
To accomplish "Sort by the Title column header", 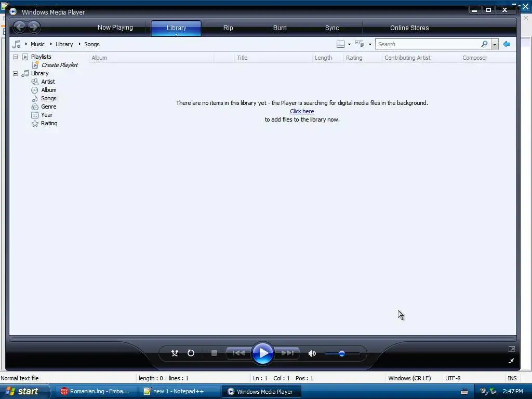I will click(273, 58).
